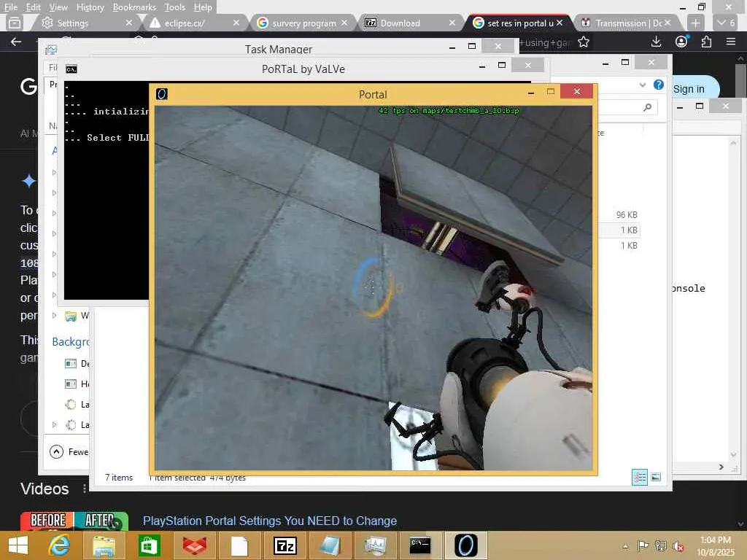Open the browser hamburger menu
The image size is (747, 560).
coord(731,42)
